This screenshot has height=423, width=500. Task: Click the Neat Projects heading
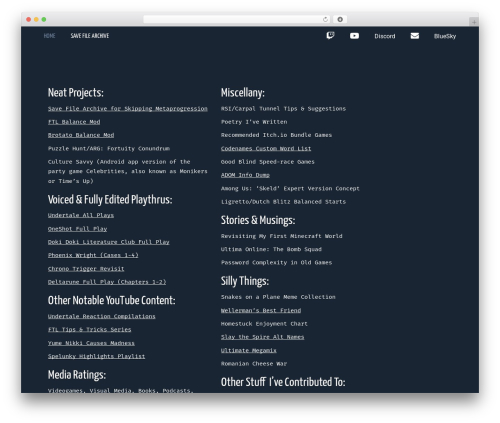click(x=76, y=93)
